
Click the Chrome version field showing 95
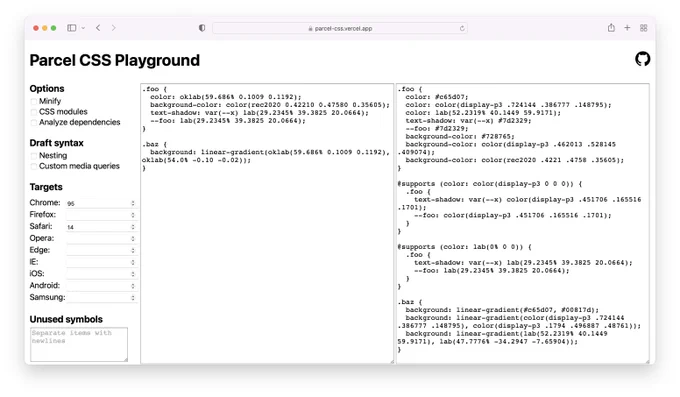pos(101,203)
